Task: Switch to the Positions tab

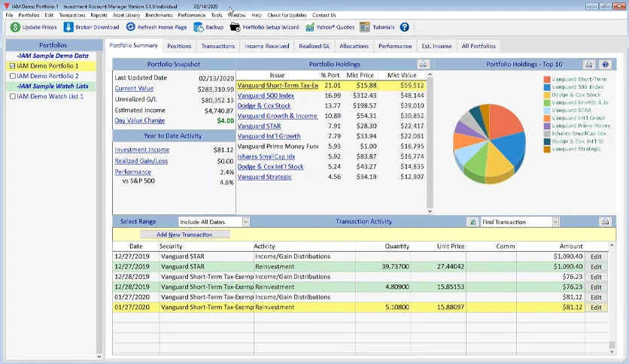Action: (x=179, y=46)
